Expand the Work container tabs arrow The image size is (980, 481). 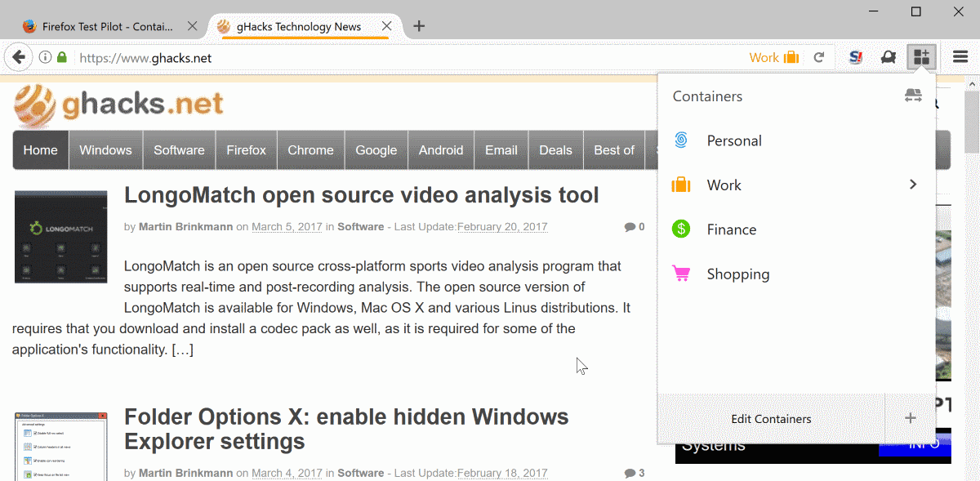tap(913, 185)
